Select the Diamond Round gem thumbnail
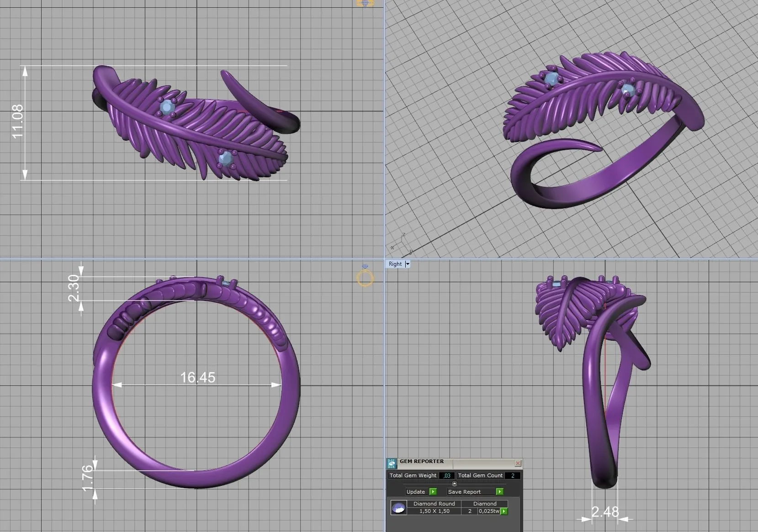Image resolution: width=758 pixels, height=532 pixels. (398, 508)
